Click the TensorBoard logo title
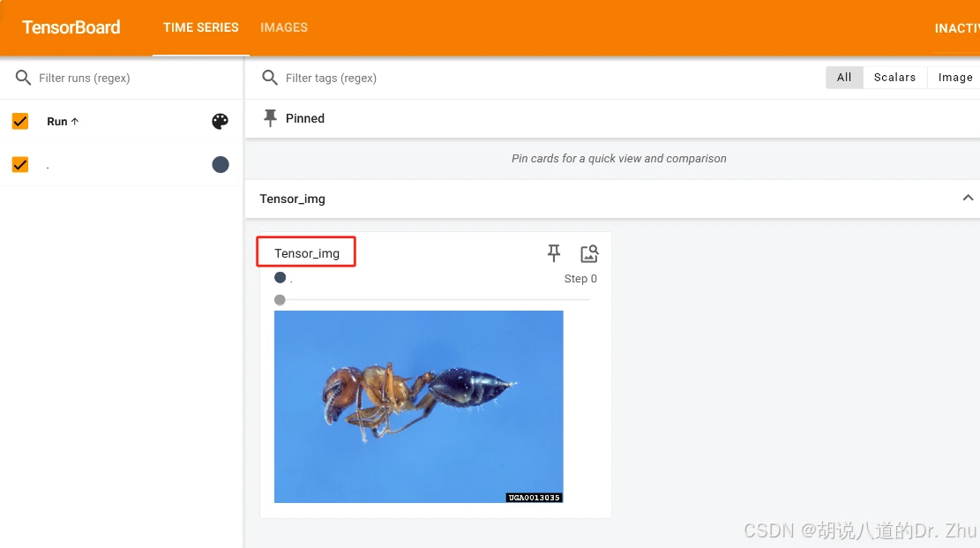The image size is (980, 548). (71, 27)
